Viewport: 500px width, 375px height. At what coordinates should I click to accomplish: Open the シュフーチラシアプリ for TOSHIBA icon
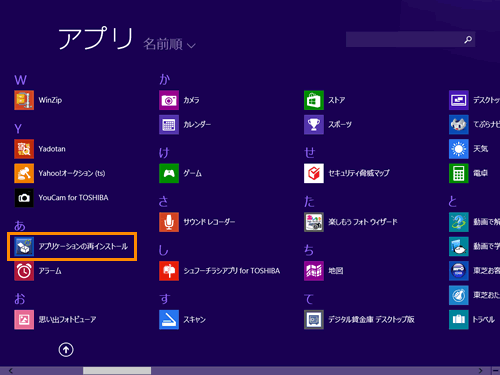pyautogui.click(x=169, y=271)
